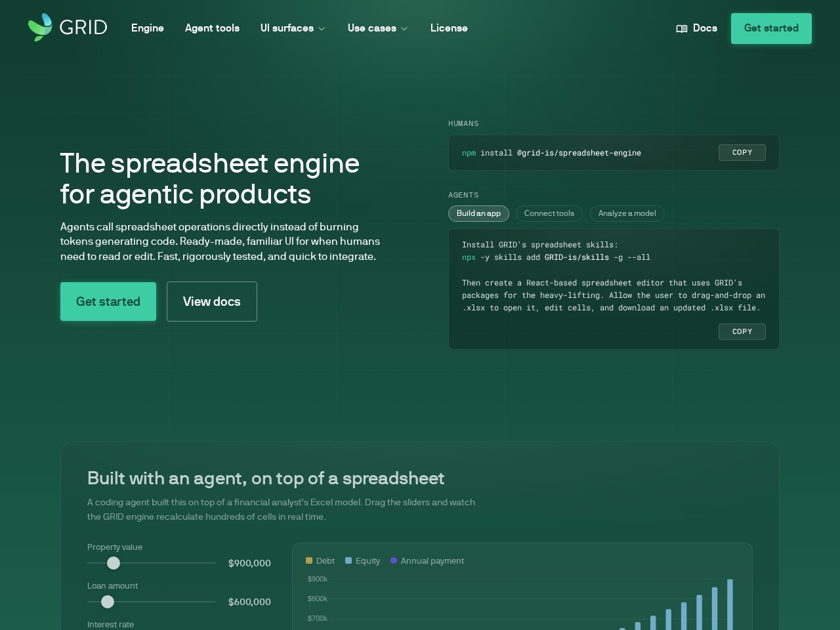The width and height of the screenshot is (840, 630).
Task: Switch to the Analyze a model tab
Action: pos(627,213)
